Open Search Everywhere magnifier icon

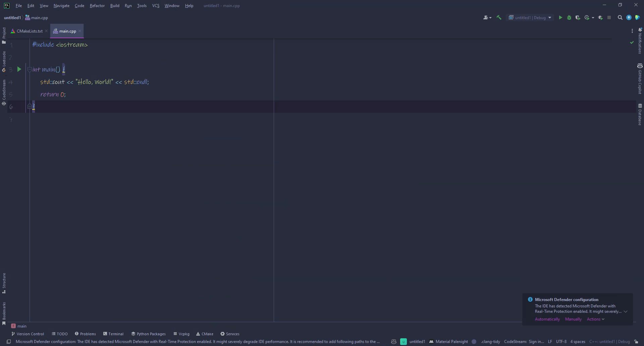pos(620,18)
